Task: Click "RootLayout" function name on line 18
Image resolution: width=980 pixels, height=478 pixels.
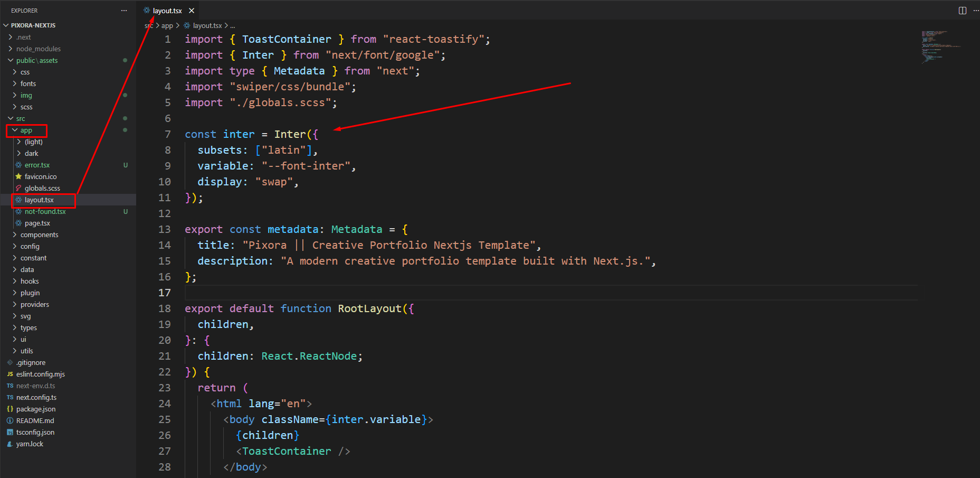Action: point(369,308)
